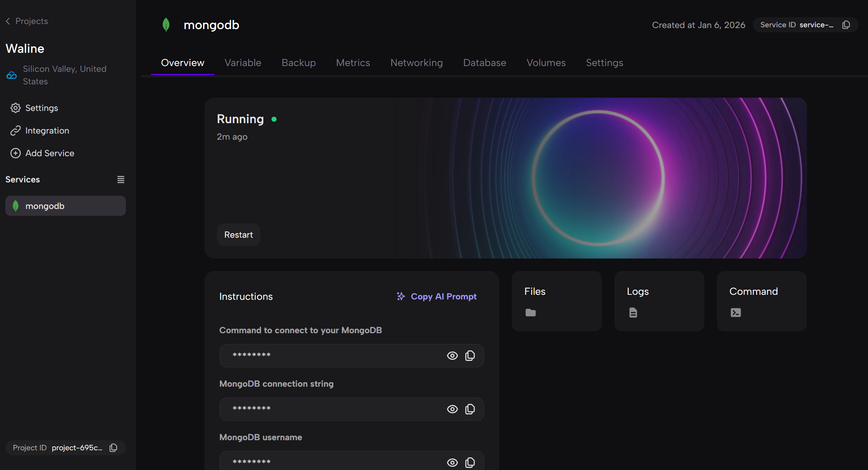Switch to the Variable tab
The height and width of the screenshot is (470, 868).
(243, 63)
